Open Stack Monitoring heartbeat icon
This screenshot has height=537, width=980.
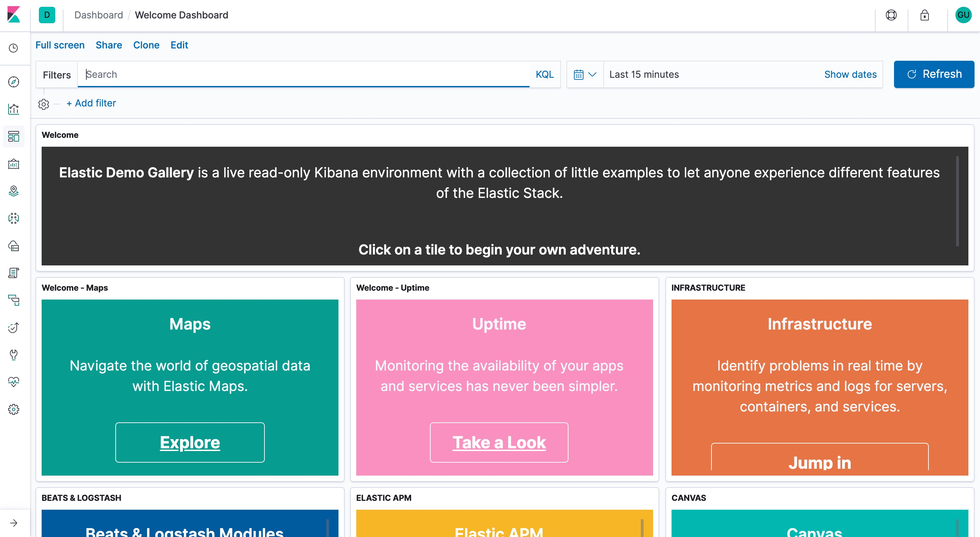click(x=14, y=381)
